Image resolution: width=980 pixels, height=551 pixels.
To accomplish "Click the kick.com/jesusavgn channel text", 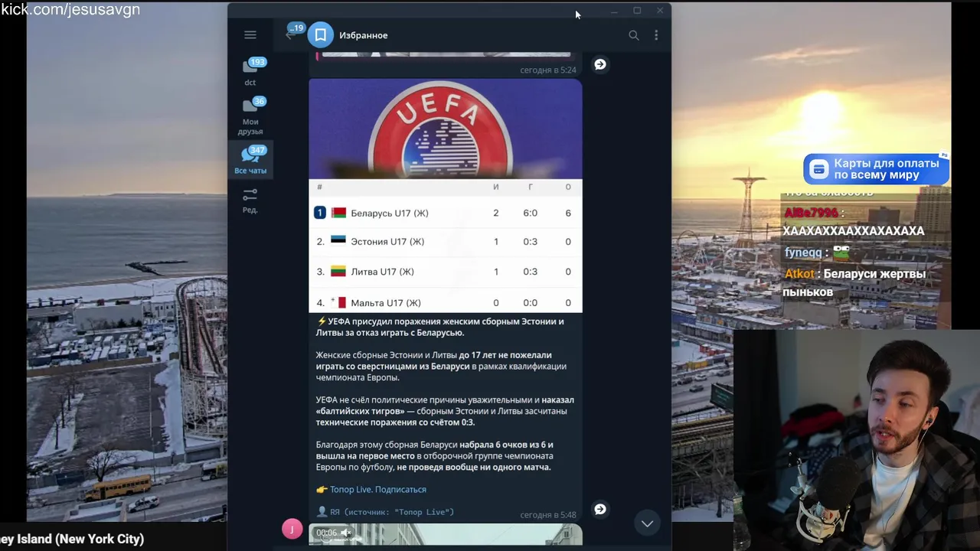I will [x=70, y=9].
